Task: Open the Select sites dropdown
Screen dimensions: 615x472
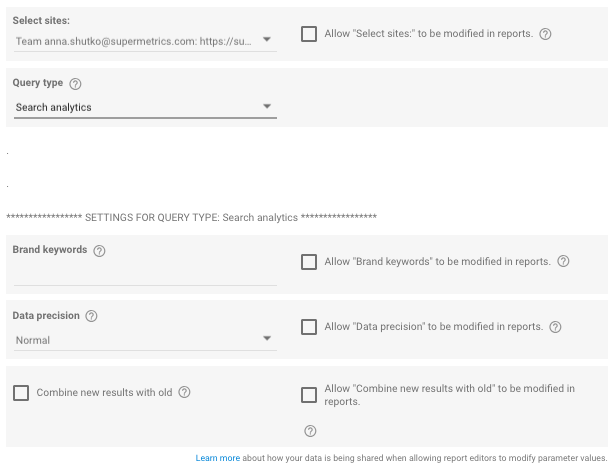Action: pos(145,41)
